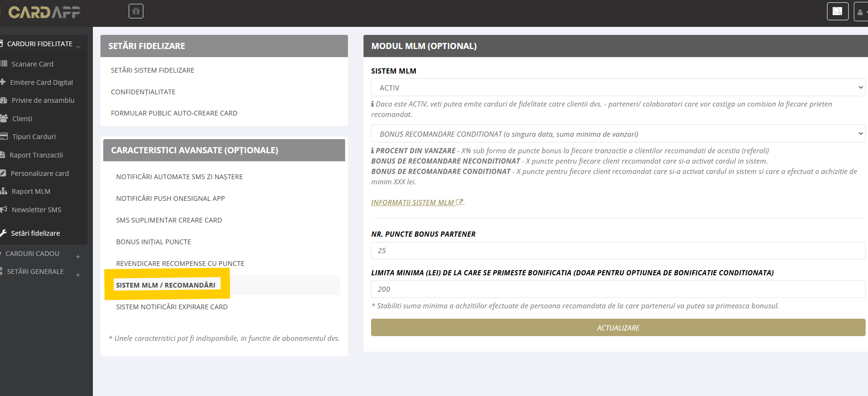Image resolution: width=868 pixels, height=396 pixels.
Task: Click the Raport MLM hierarchy icon
Action: (4, 191)
